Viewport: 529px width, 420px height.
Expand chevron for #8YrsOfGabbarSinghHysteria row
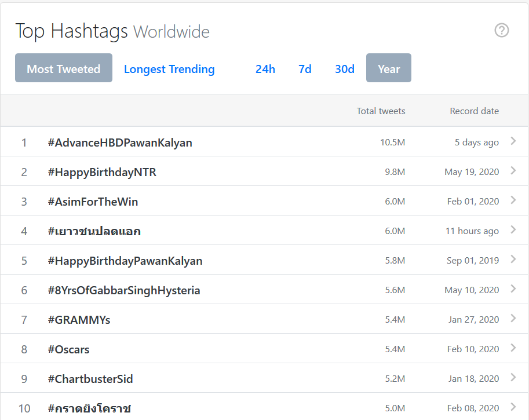(x=513, y=288)
